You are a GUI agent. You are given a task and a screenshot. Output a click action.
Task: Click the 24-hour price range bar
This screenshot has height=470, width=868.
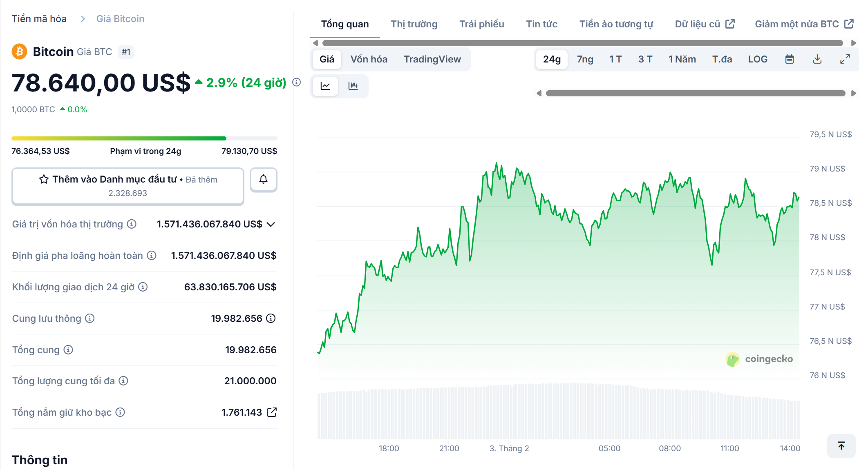pyautogui.click(x=144, y=138)
